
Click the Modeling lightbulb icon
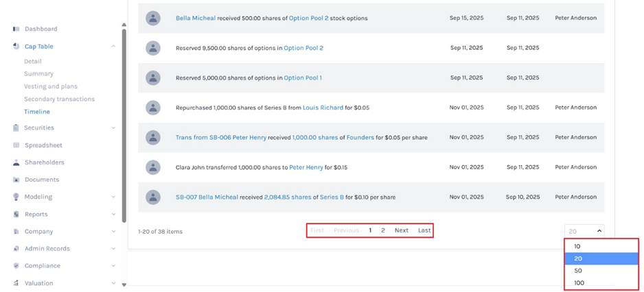point(16,197)
